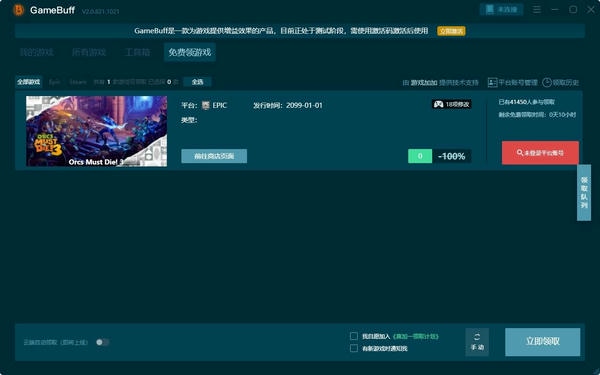
Task: Click the 全选 select-all button
Action: (x=197, y=82)
